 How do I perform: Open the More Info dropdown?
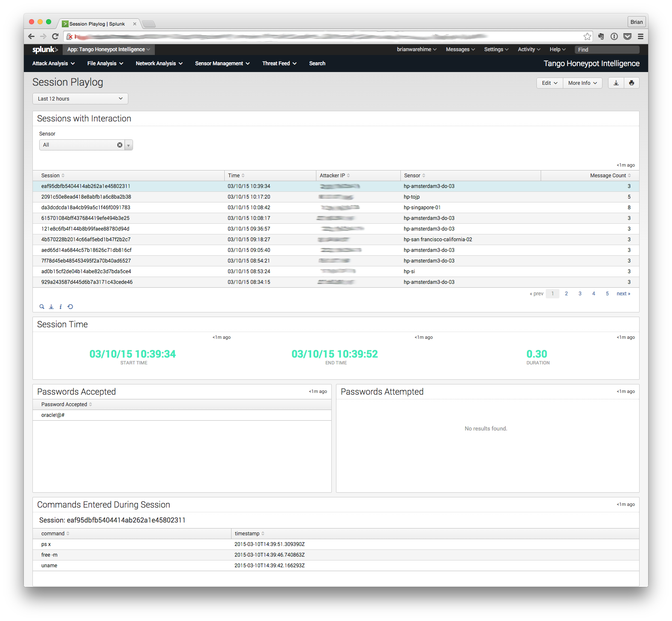[x=582, y=83]
